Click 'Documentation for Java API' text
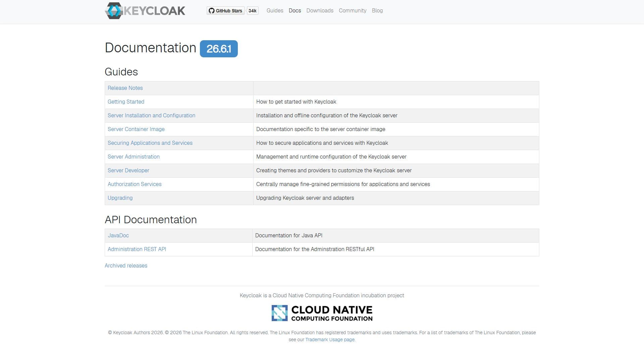The height and width of the screenshot is (362, 644). point(288,235)
